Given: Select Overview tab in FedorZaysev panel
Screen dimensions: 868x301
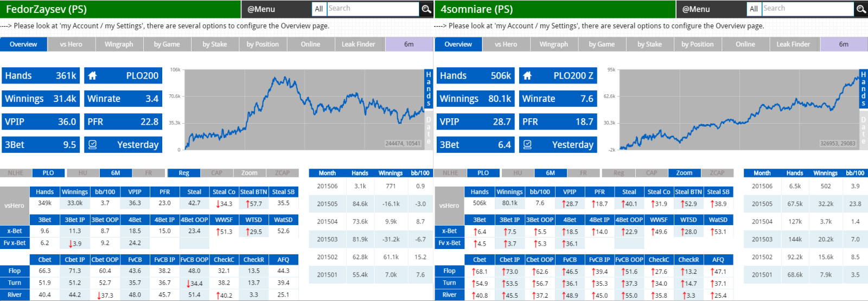Looking at the screenshot, I should [x=23, y=44].
